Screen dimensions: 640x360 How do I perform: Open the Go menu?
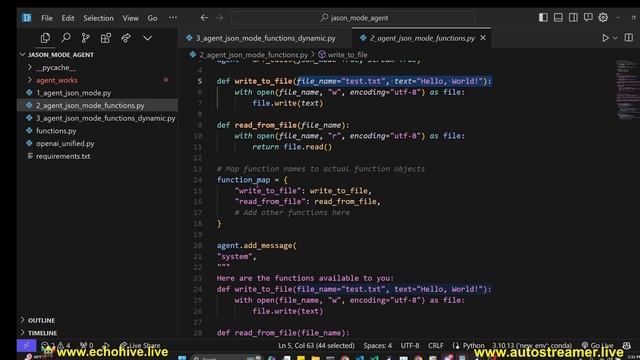152,18
